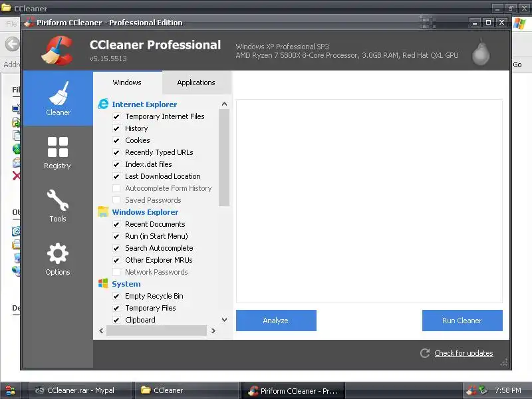Click the 7:58 PM taskbar clock

[x=508, y=390]
